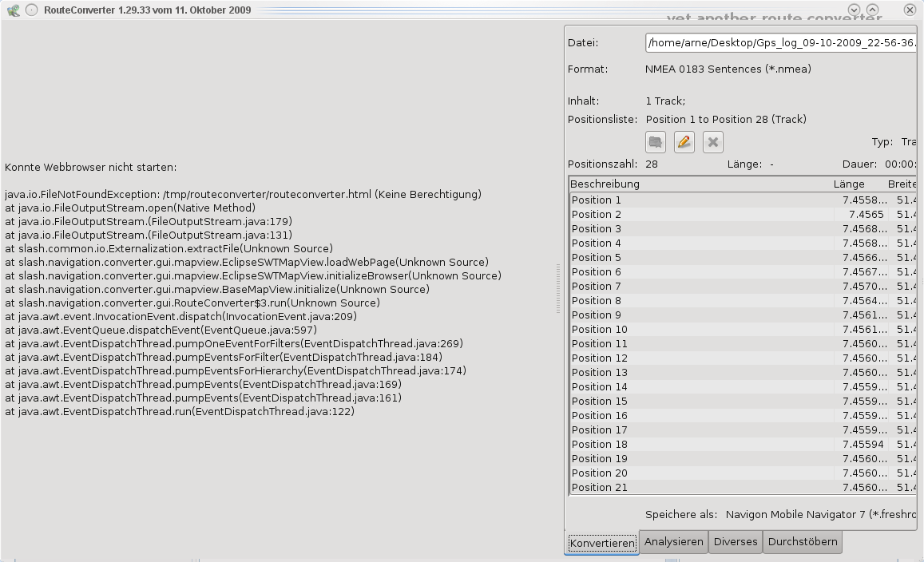Minimize window with down-chevron title button

tap(854, 10)
